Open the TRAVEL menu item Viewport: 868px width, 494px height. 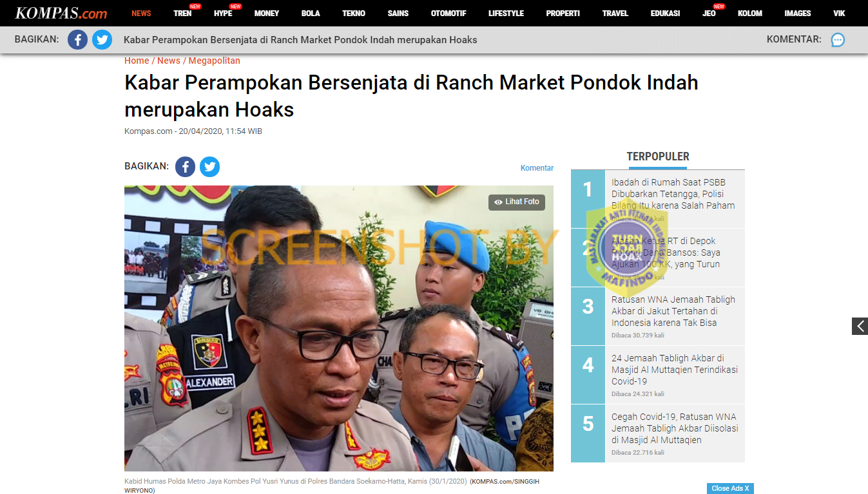click(x=615, y=14)
